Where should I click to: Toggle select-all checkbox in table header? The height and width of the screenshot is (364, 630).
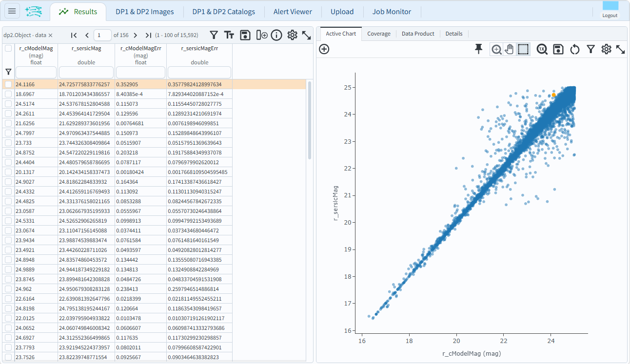tap(8, 48)
